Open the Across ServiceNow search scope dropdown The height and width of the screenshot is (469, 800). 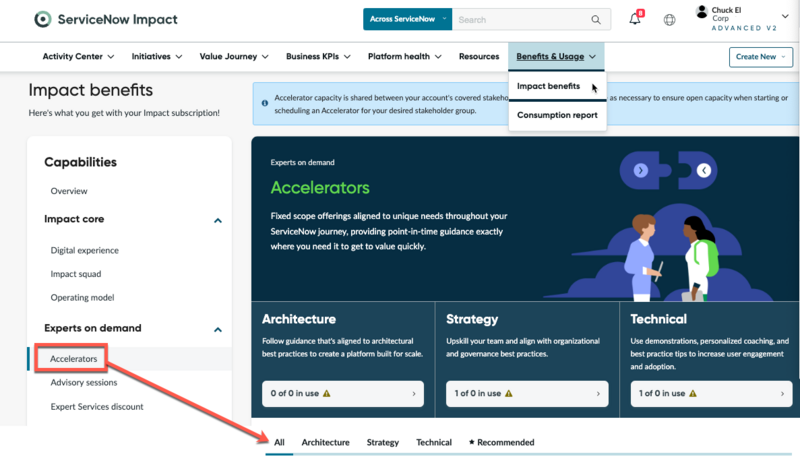(407, 19)
